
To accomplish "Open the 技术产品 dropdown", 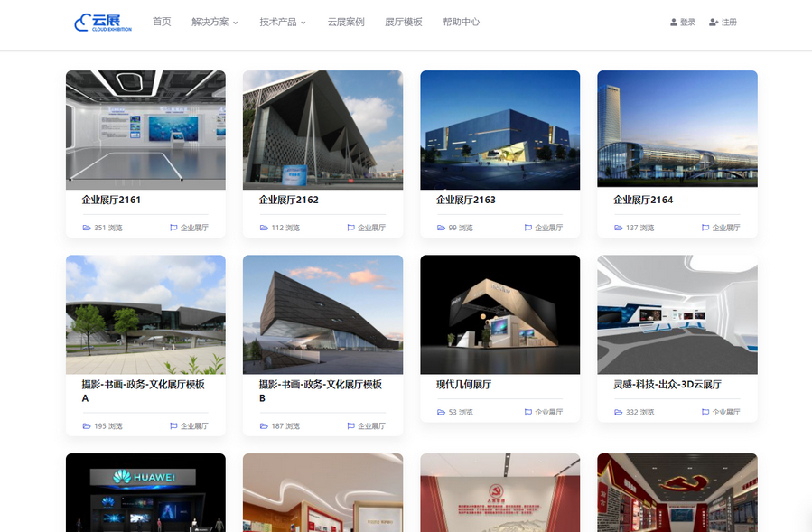I will (x=279, y=21).
